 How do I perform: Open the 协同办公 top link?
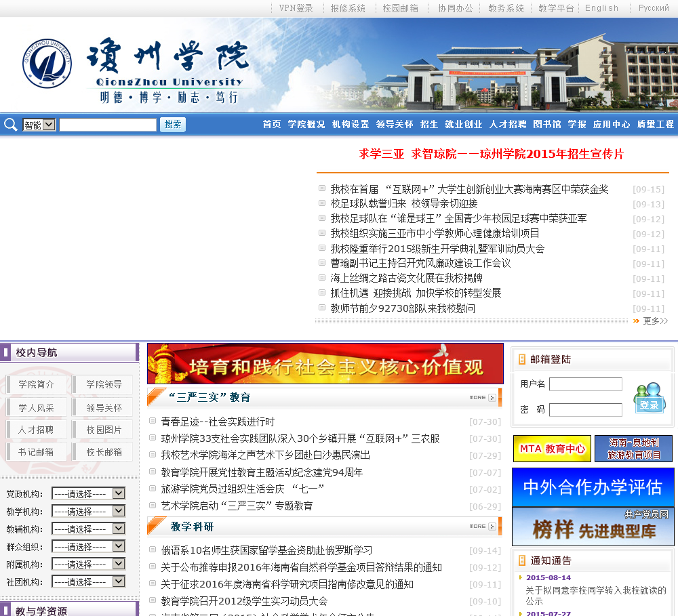[x=456, y=8]
